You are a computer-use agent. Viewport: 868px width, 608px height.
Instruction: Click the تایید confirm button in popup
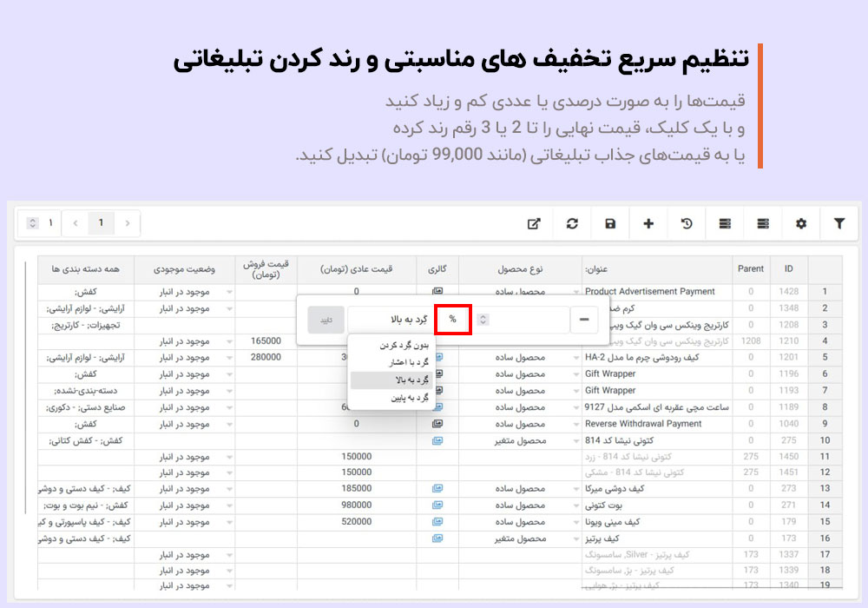click(326, 320)
